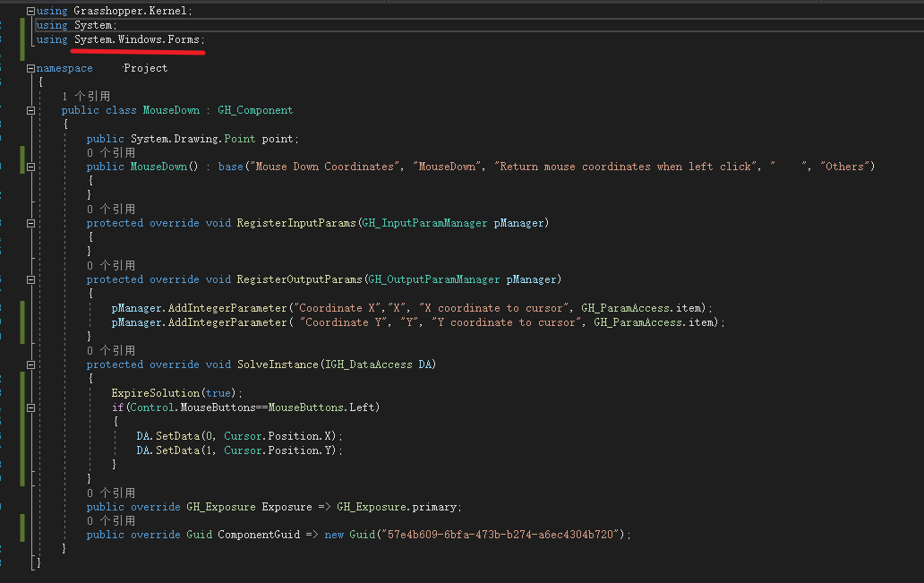Screen dimensions: 924x583
Task: Click the "Return mouse coordinates when left click" string
Action: [625, 167]
